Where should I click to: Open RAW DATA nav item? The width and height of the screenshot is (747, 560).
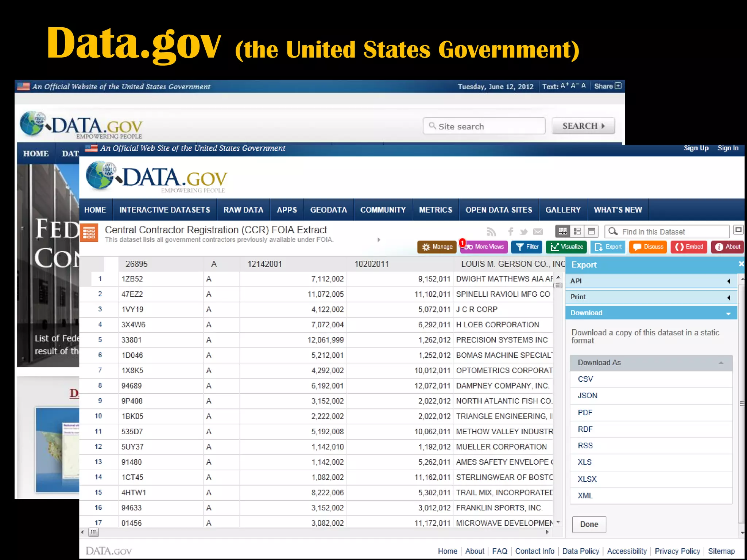pyautogui.click(x=244, y=210)
